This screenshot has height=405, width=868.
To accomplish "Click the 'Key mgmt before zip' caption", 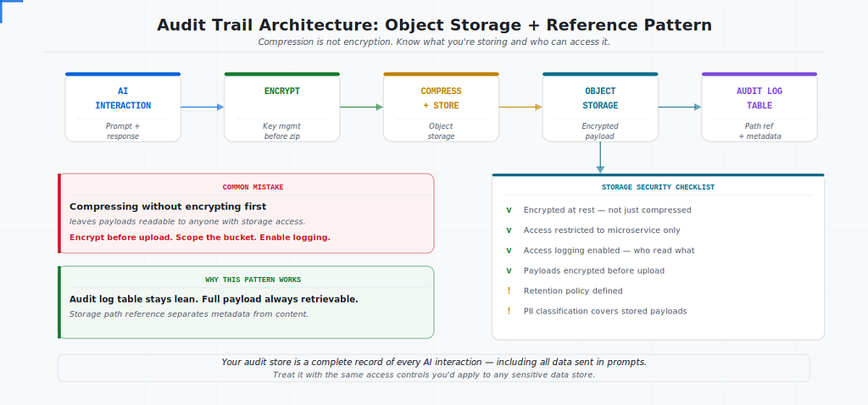I will click(x=281, y=131).
